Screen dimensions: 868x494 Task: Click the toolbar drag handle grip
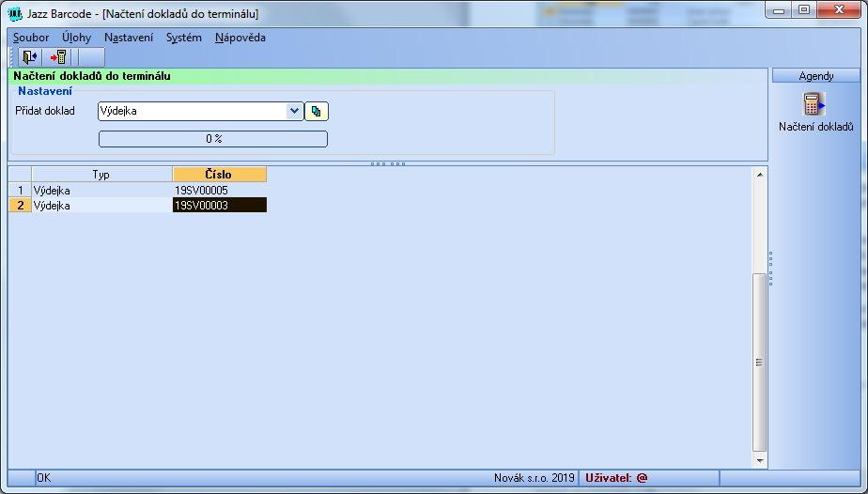point(13,57)
